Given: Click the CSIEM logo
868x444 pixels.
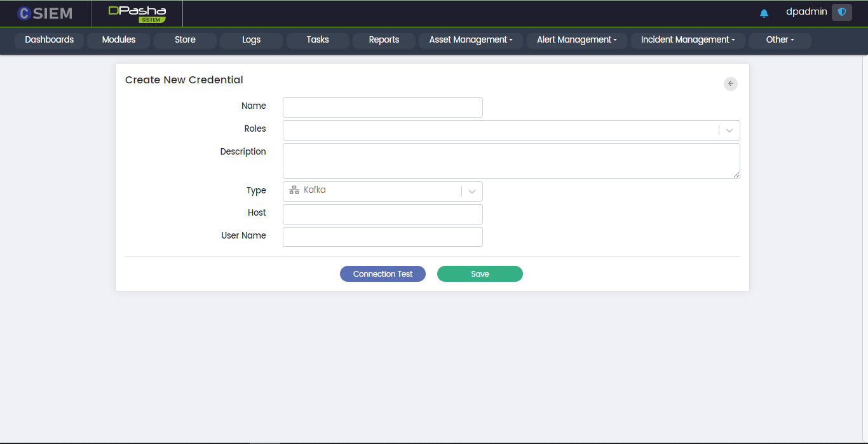Looking at the screenshot, I should tap(44, 13).
